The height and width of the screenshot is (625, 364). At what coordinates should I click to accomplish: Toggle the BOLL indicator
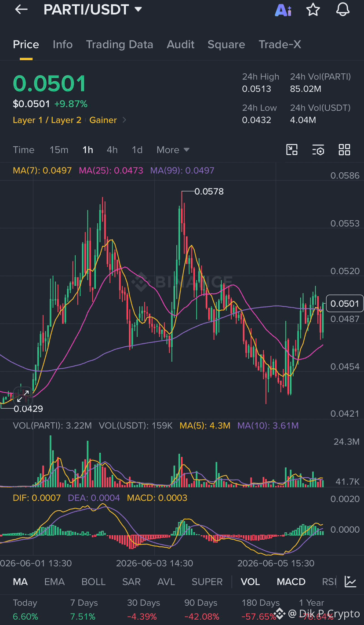pos(94,581)
